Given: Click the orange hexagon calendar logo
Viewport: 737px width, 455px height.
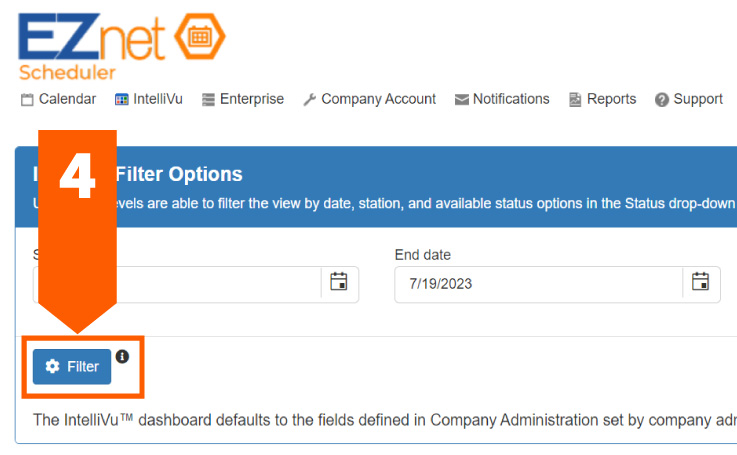Looking at the screenshot, I should pyautogui.click(x=200, y=36).
